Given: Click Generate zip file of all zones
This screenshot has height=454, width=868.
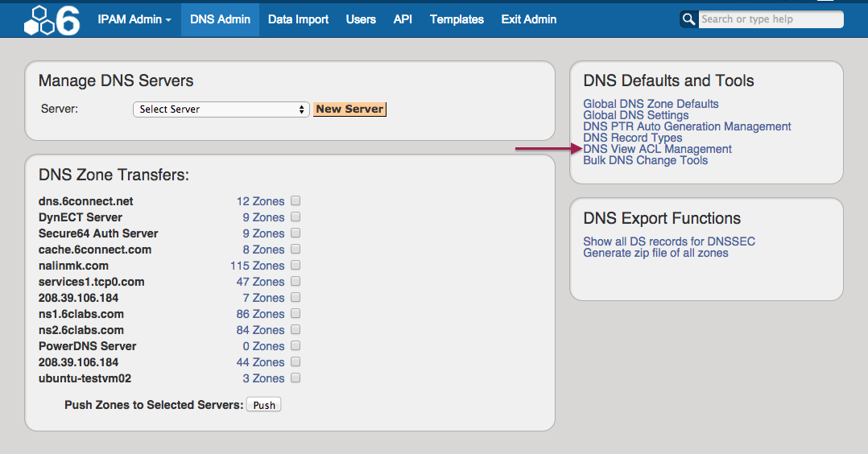Looking at the screenshot, I should point(655,253).
